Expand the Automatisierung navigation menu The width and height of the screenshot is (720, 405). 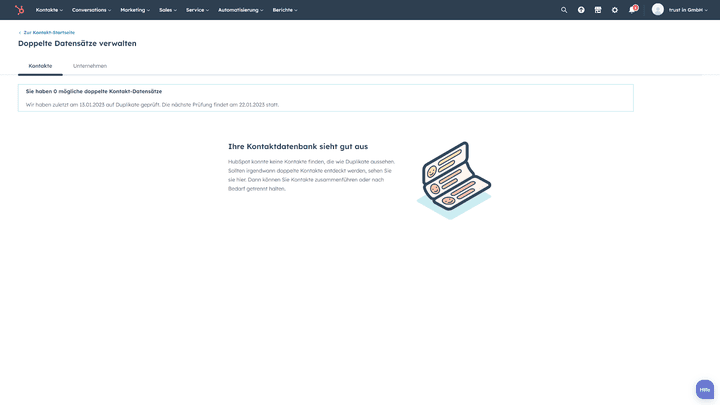(x=241, y=10)
